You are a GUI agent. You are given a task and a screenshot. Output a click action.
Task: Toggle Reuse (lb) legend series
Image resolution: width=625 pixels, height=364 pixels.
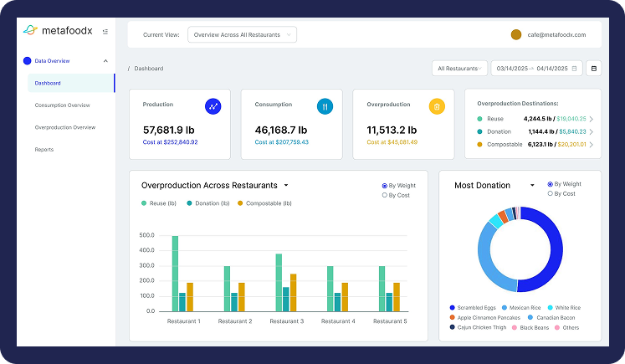click(x=159, y=203)
